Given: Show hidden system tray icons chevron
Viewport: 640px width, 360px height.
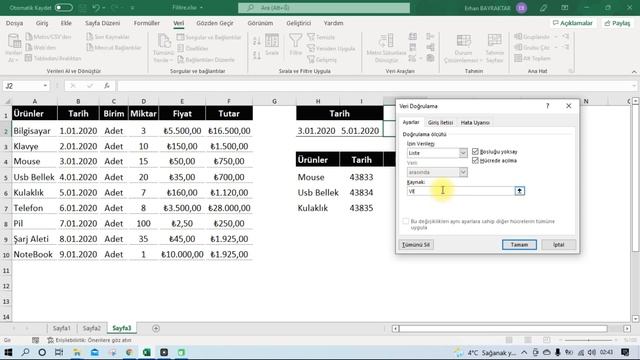Looking at the screenshot, I should [524, 352].
